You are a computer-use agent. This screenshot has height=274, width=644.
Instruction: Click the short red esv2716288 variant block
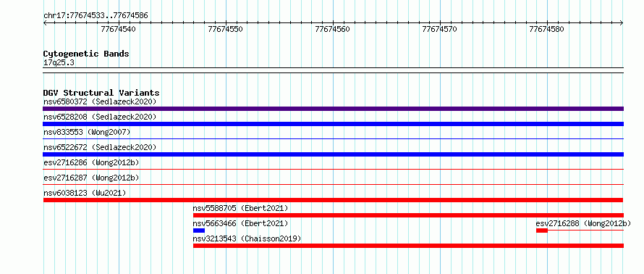point(542,231)
